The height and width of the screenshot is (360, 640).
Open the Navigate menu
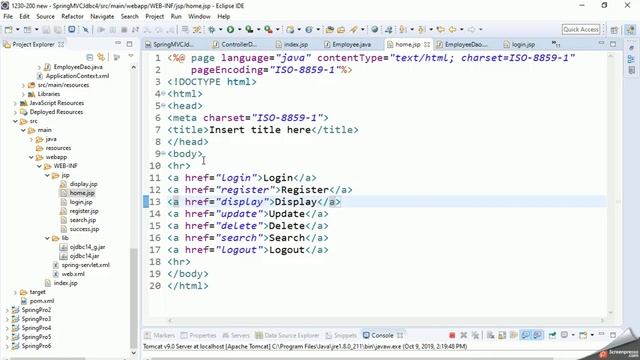click(x=102, y=16)
